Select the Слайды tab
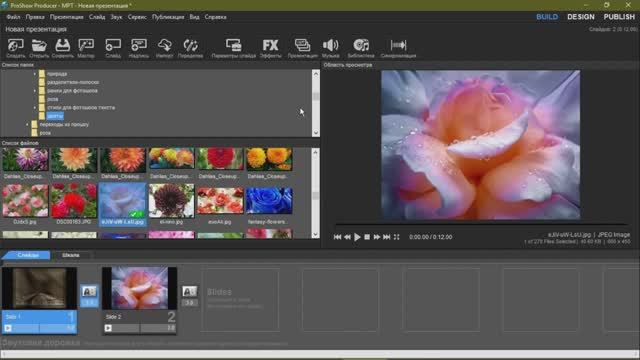Viewport: 640px width, 360px height. coord(27,255)
